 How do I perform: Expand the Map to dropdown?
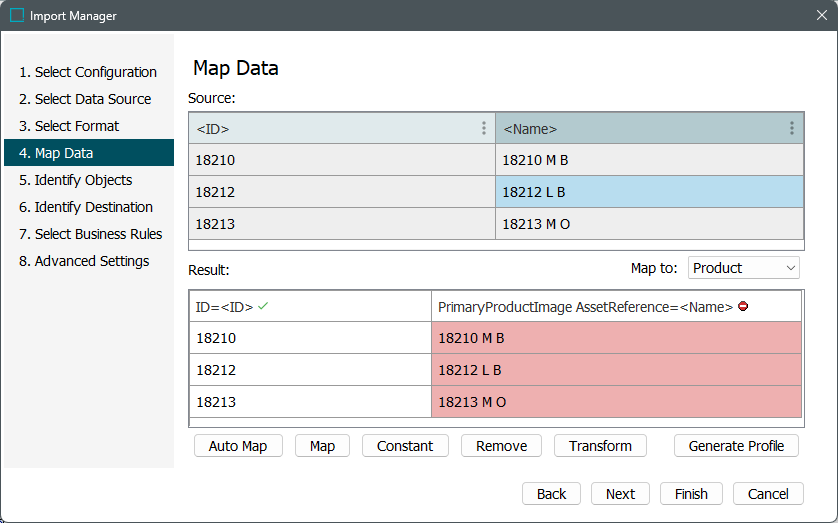[744, 268]
